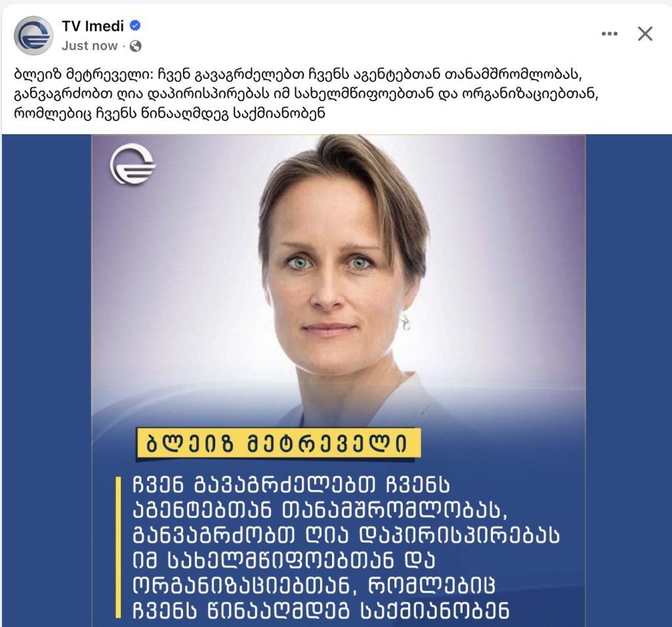This screenshot has height=627, width=672.
Task: Click the dark blue margin right of the photo
Action: (x=628, y=380)
